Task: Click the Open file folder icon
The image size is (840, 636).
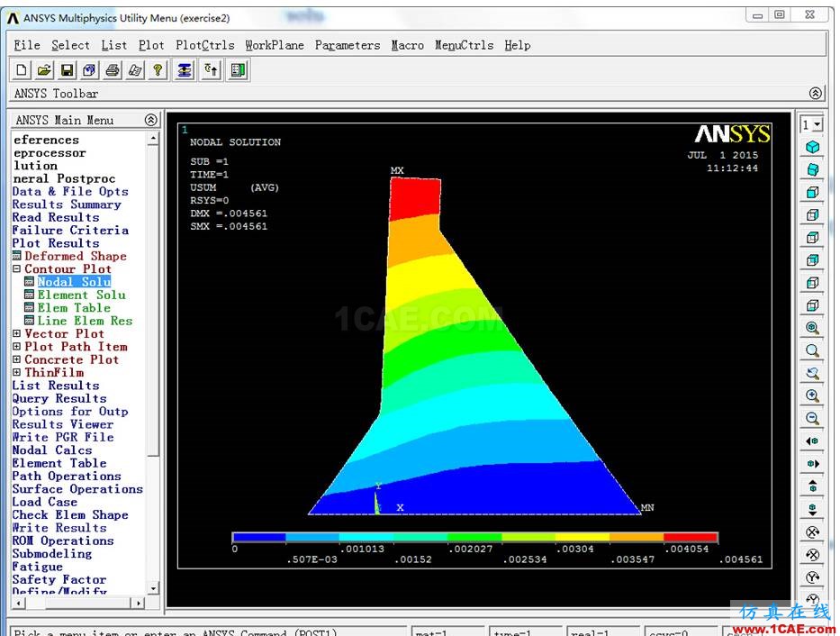Action: click(x=44, y=70)
